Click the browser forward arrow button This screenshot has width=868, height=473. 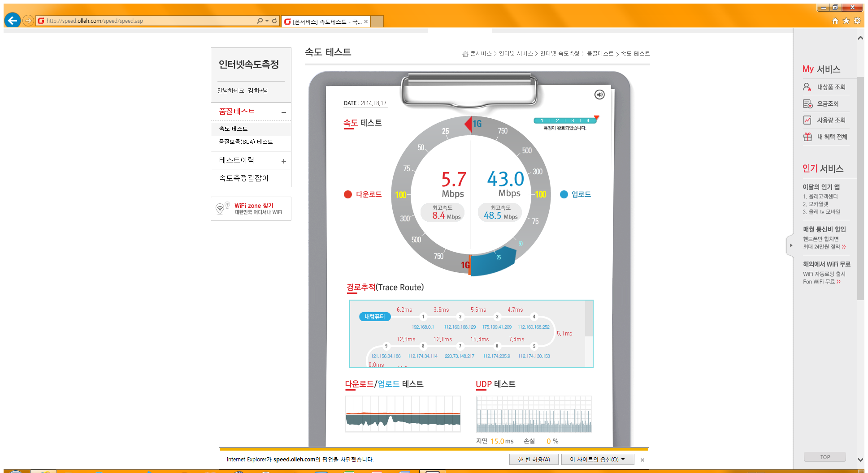click(28, 21)
